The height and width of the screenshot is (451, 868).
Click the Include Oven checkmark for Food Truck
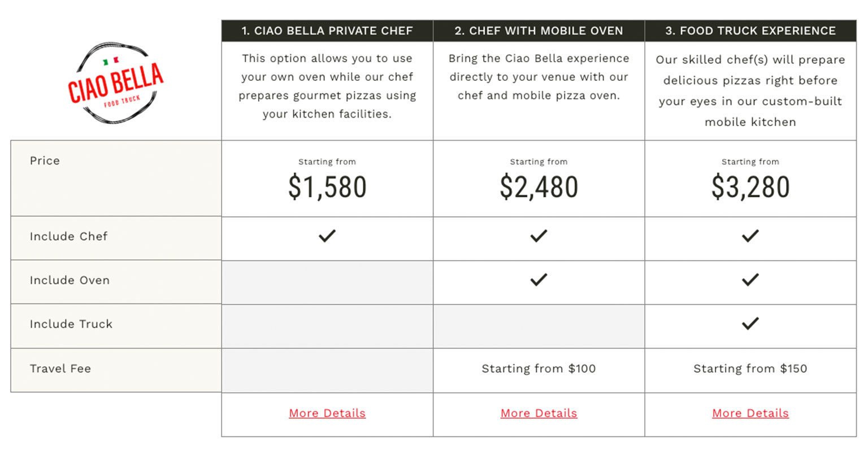750,279
